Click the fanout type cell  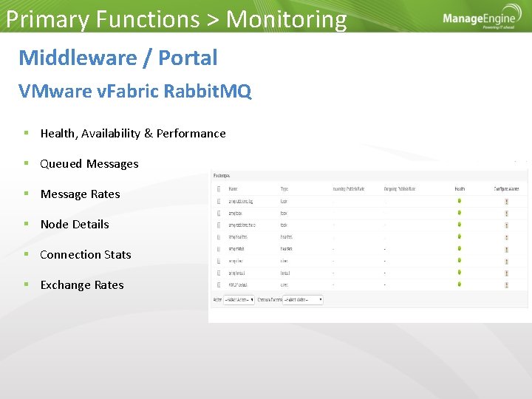[x=285, y=273]
